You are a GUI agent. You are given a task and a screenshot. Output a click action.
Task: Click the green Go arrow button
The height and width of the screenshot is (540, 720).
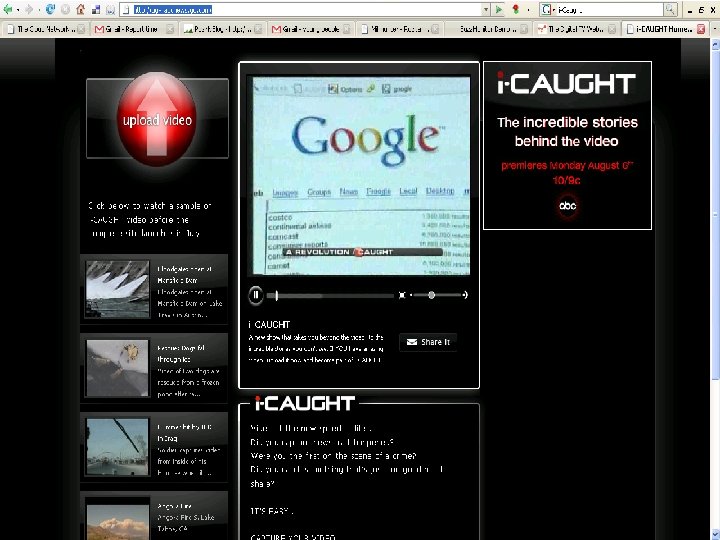pos(499,9)
